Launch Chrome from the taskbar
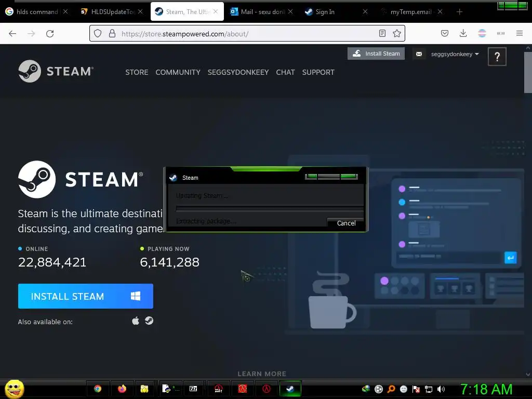 (98, 389)
